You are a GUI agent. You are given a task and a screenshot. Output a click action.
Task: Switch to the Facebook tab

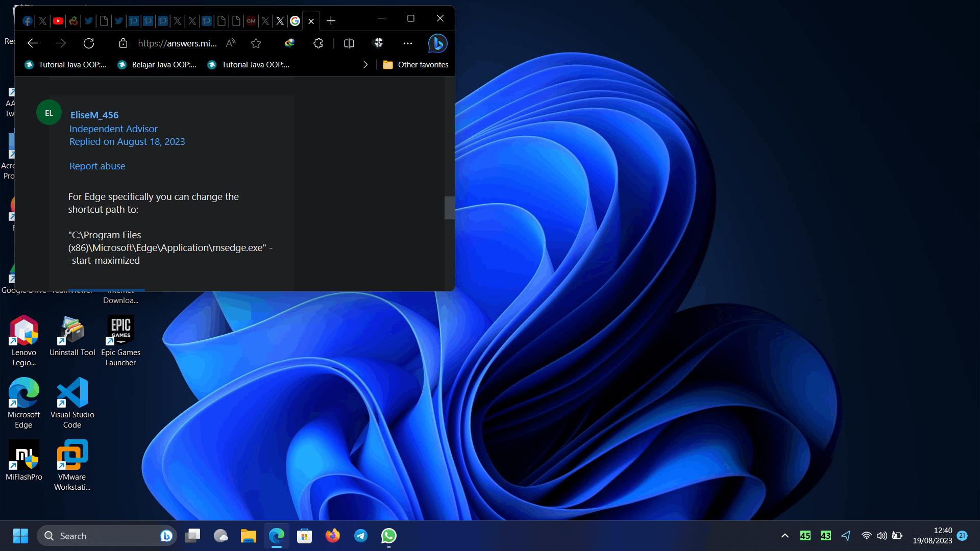click(28, 21)
